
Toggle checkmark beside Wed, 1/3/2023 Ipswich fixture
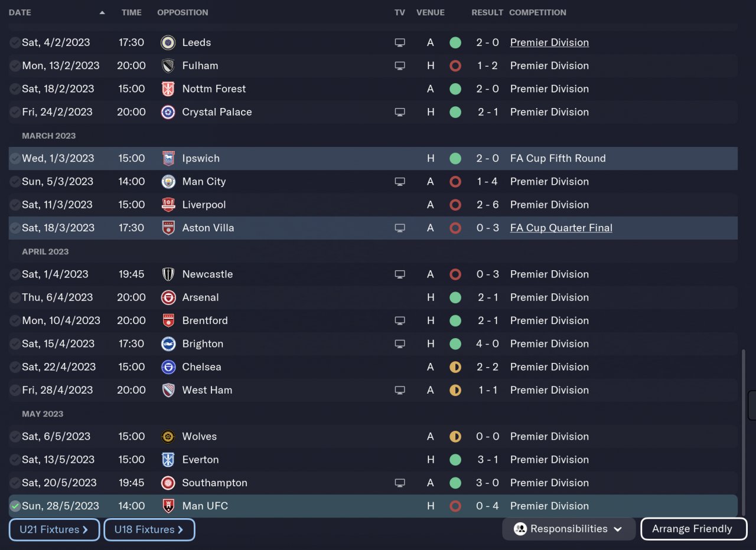click(x=15, y=159)
